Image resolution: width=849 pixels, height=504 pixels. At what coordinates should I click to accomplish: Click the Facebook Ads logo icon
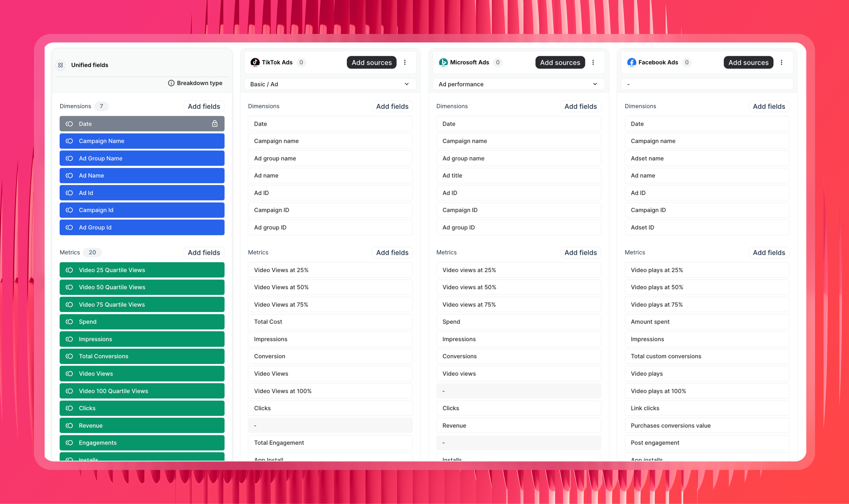(x=632, y=62)
